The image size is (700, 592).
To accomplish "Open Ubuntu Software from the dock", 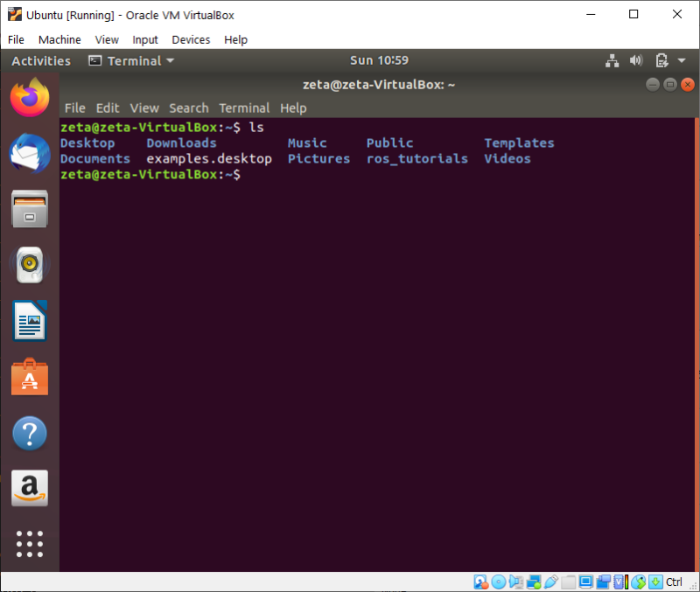I will 29,376.
